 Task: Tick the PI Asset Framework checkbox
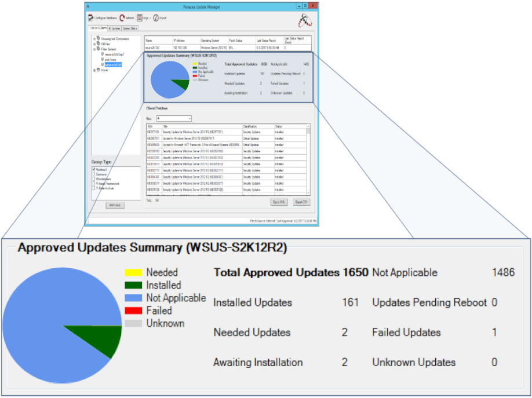click(94, 184)
